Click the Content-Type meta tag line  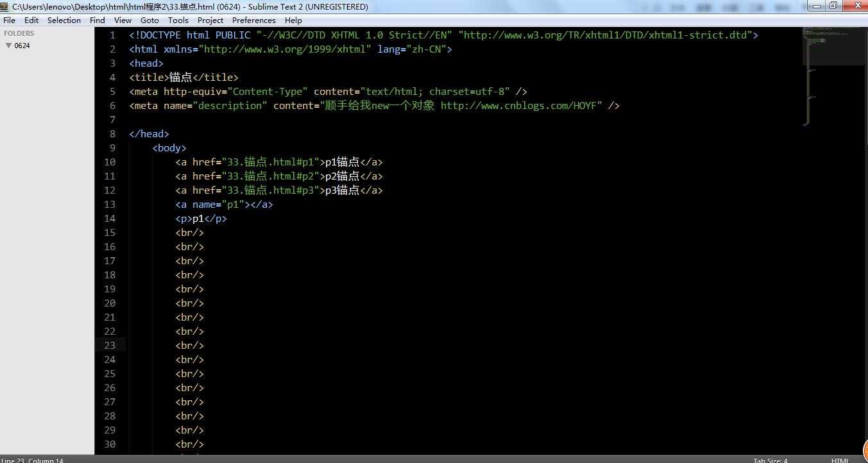point(328,92)
